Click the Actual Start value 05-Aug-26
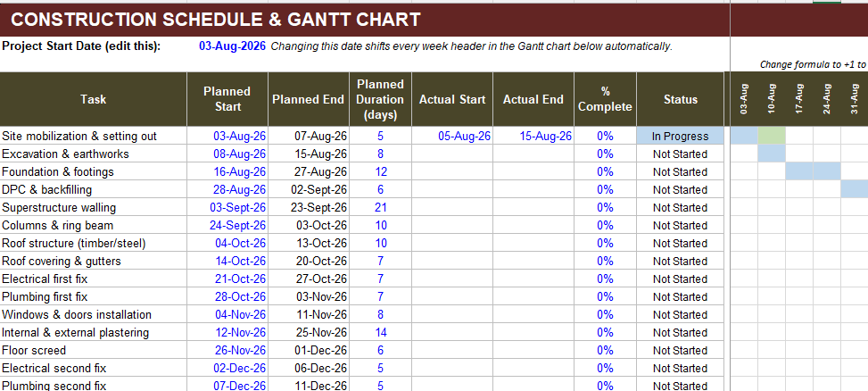Screen dimensions: 868x391 click(452, 137)
